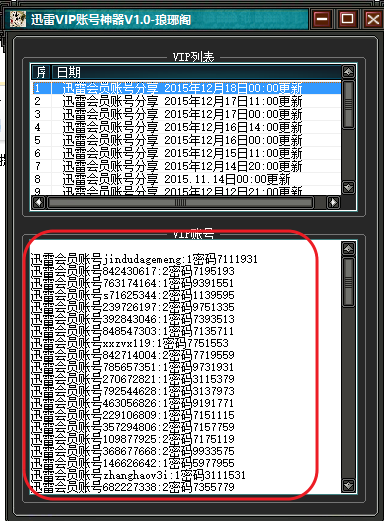
Task: Click the zhanghaov3i account line
Action: 138,475
